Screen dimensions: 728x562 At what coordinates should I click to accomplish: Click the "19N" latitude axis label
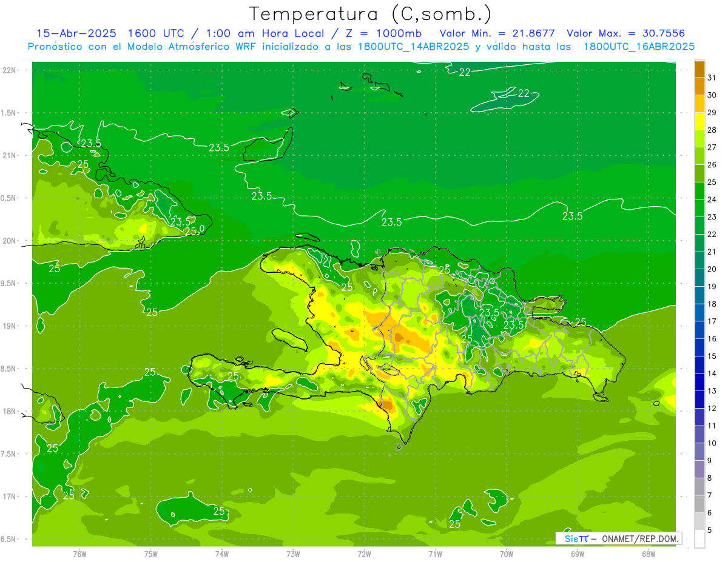pyautogui.click(x=10, y=326)
